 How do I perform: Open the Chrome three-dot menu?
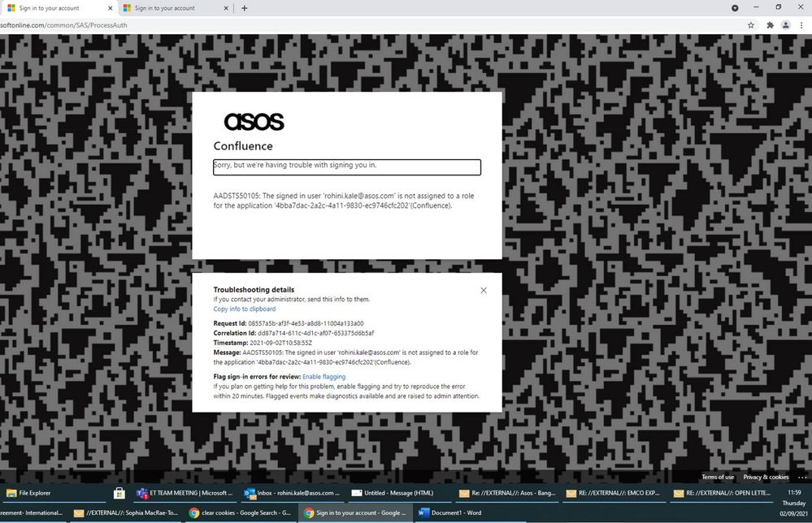pos(801,25)
